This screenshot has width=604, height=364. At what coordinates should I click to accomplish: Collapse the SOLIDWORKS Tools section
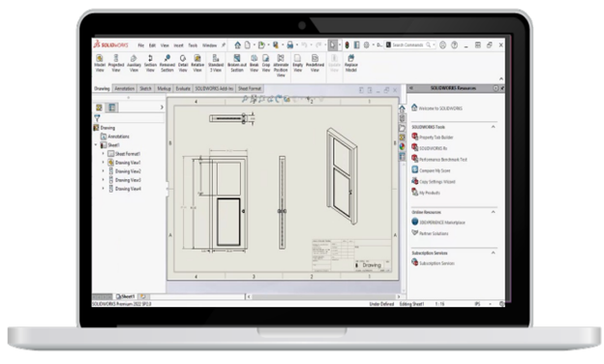tap(493, 127)
